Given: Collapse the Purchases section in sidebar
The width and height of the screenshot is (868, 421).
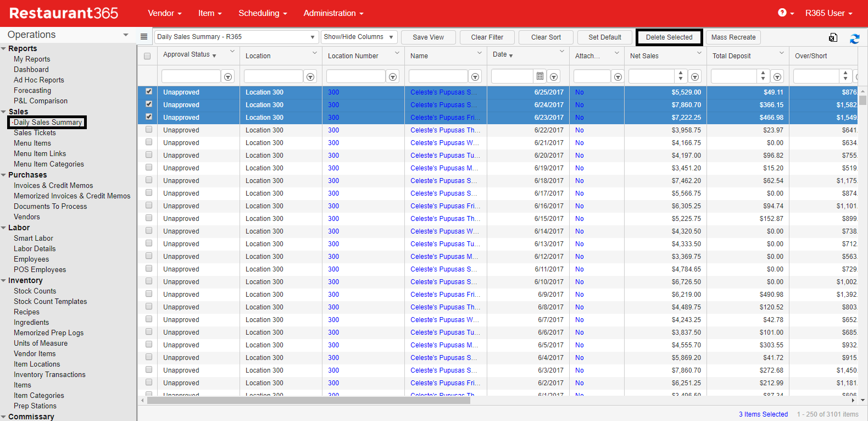Looking at the screenshot, I should click(4, 175).
